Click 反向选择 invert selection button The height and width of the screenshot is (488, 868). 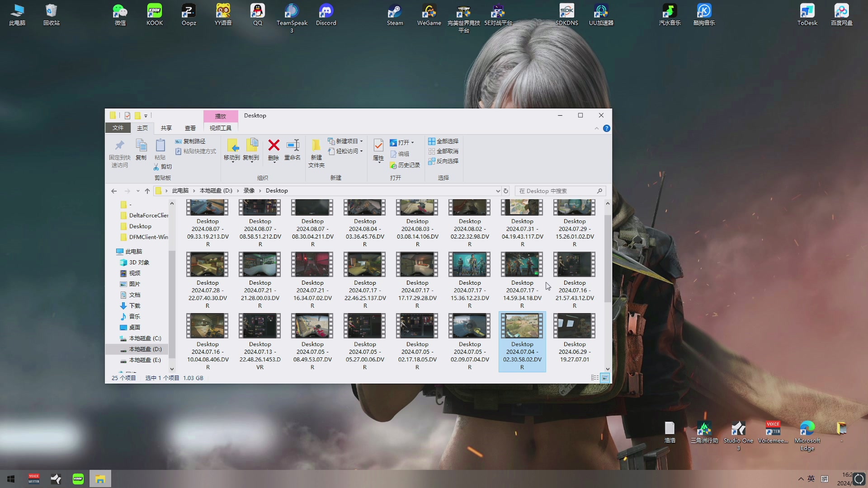tap(443, 161)
